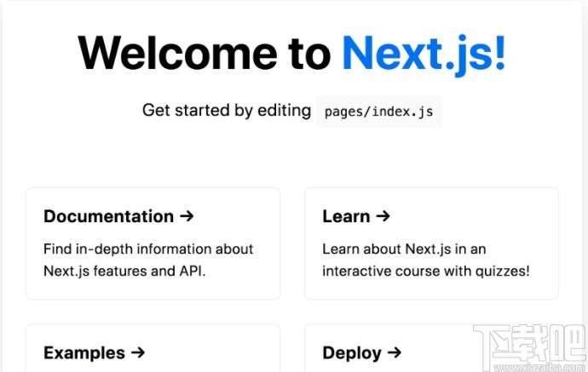Viewport: 588px width, 372px height.
Task: Click the arrow after the Deploy heading
Action: pyautogui.click(x=395, y=352)
